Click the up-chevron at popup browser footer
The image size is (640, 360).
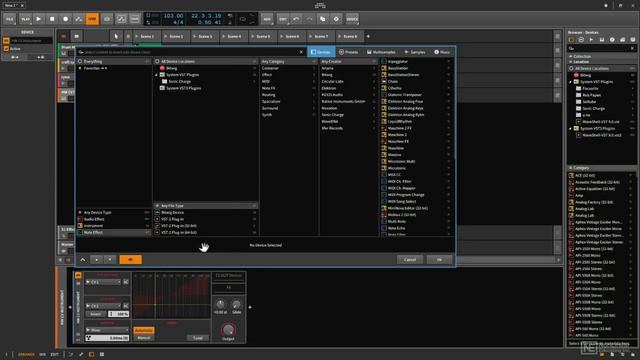click(83, 260)
